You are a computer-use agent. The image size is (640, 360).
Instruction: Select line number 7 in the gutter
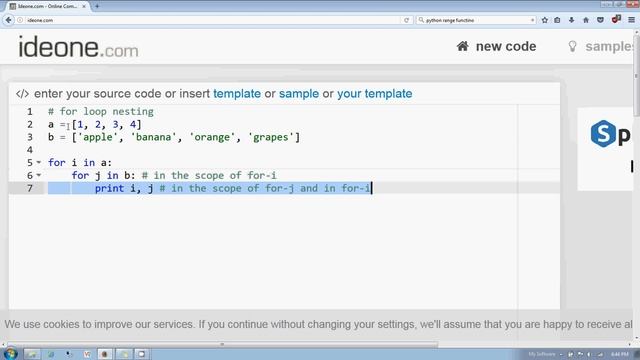click(29, 188)
